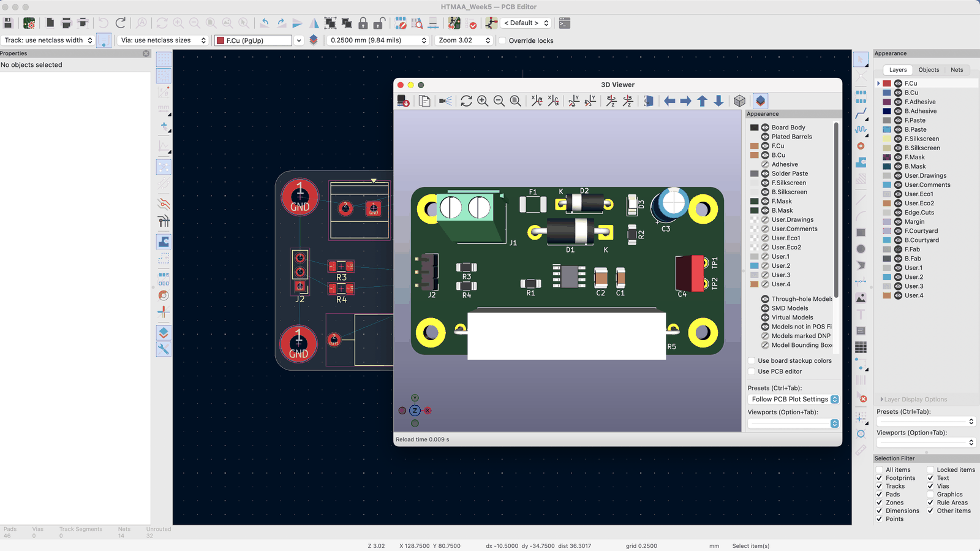This screenshot has height=551, width=980.
Task: Open the Follow PCB Plot Settings presets dropdown
Action: 793,399
